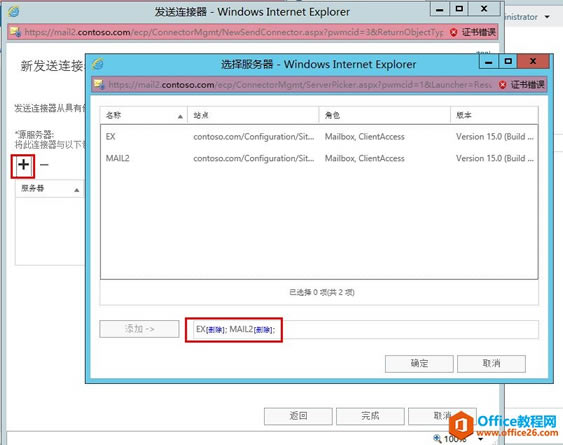This screenshot has width=563, height=445.
Task: Maximize the Select Server window
Action: point(508,62)
